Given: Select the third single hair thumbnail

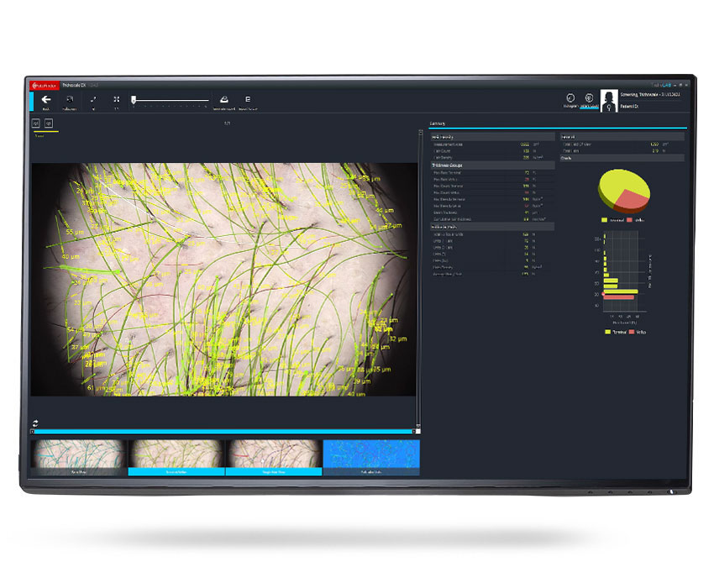Looking at the screenshot, I should point(274,456).
